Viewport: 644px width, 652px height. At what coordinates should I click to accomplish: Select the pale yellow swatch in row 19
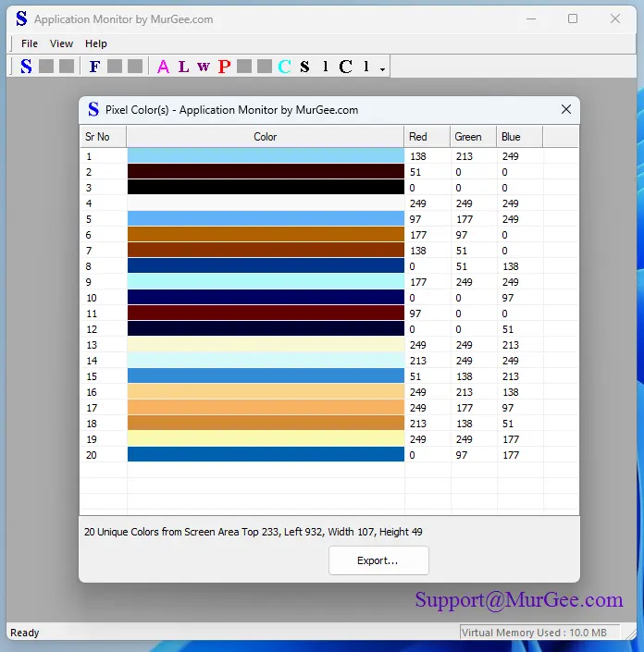(x=266, y=439)
